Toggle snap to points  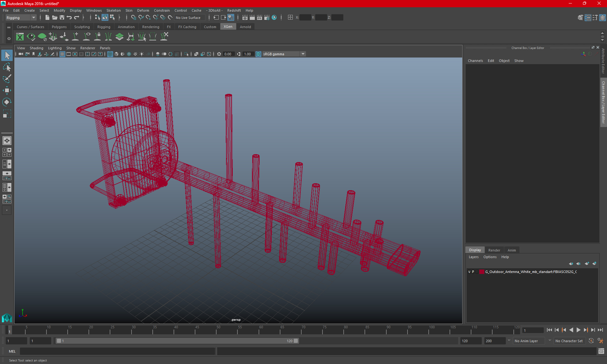coord(148,18)
